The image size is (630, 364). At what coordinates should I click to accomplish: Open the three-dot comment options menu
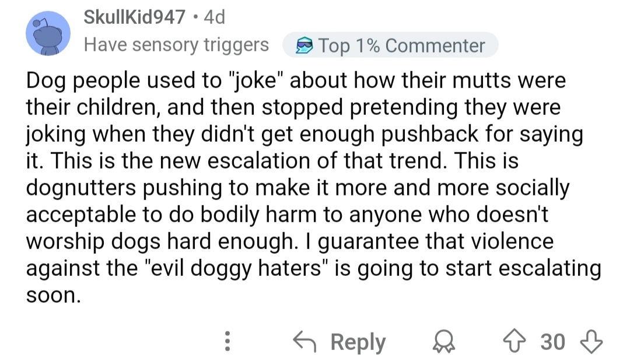(x=228, y=342)
